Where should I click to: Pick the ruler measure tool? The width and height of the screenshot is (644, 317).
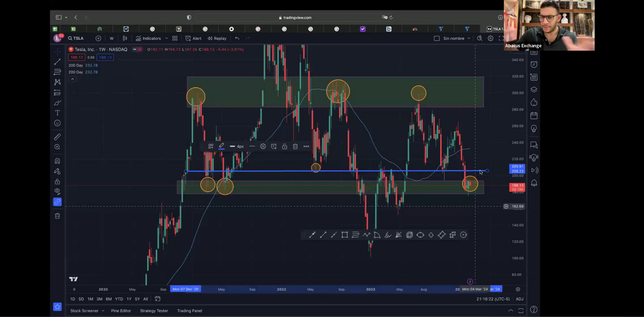tap(57, 137)
